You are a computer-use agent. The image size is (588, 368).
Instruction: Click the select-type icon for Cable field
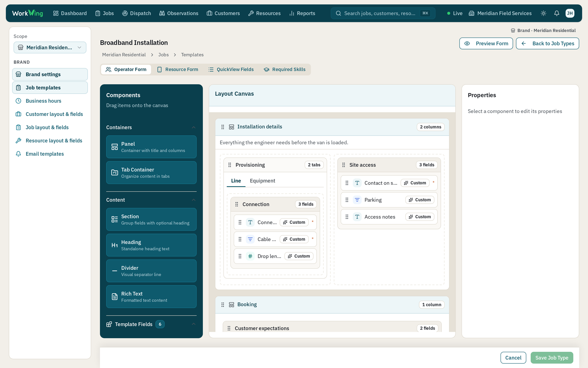(x=250, y=239)
